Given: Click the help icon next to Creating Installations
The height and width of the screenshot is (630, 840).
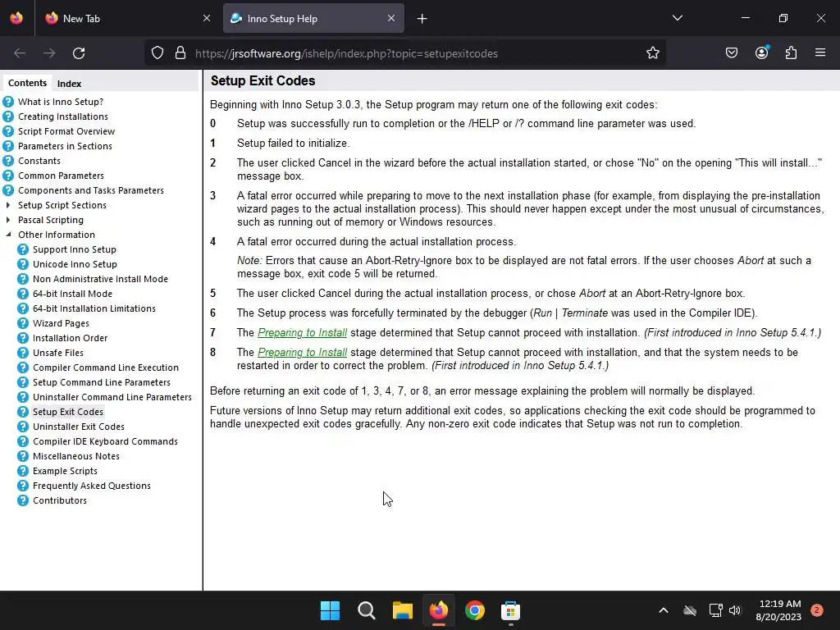Looking at the screenshot, I should click(x=8, y=116).
